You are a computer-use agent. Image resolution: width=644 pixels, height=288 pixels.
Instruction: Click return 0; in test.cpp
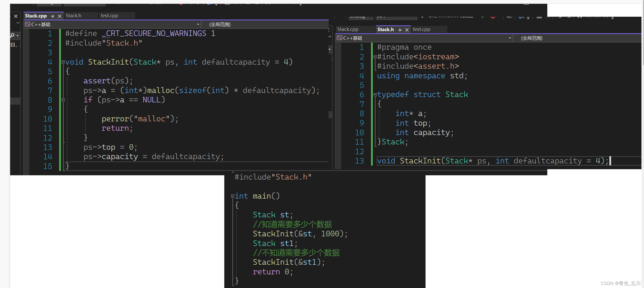click(273, 272)
